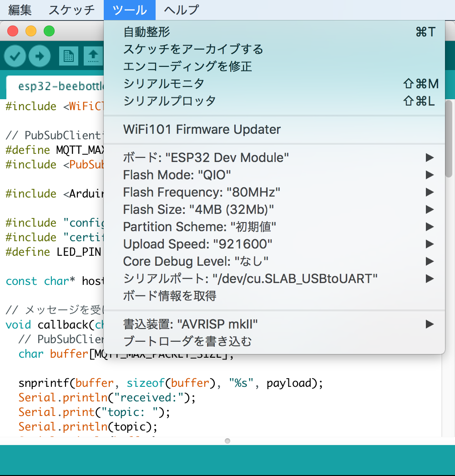Click the #include <Arduin line
The height and width of the screenshot is (476, 455).
(55, 194)
